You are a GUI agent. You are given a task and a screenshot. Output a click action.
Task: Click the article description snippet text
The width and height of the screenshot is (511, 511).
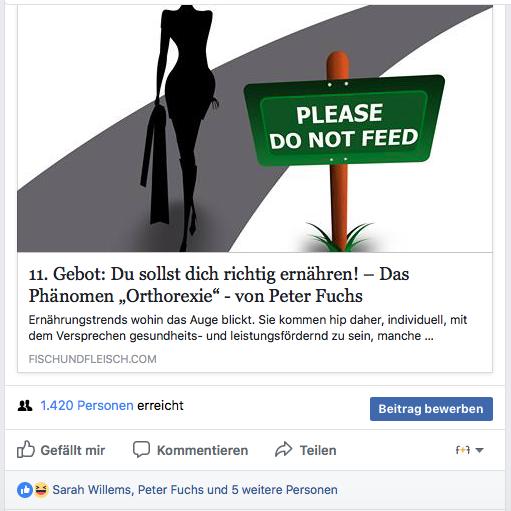pyautogui.click(x=248, y=328)
